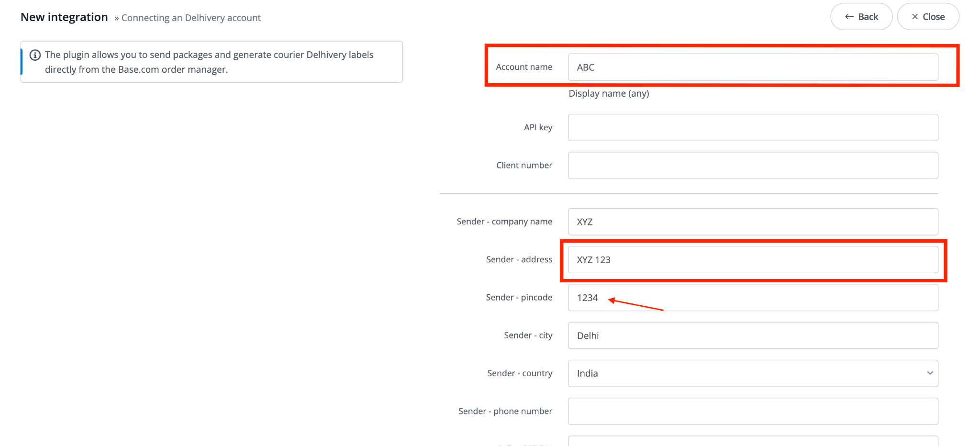
Task: Click the Account name label
Action: [524, 67]
